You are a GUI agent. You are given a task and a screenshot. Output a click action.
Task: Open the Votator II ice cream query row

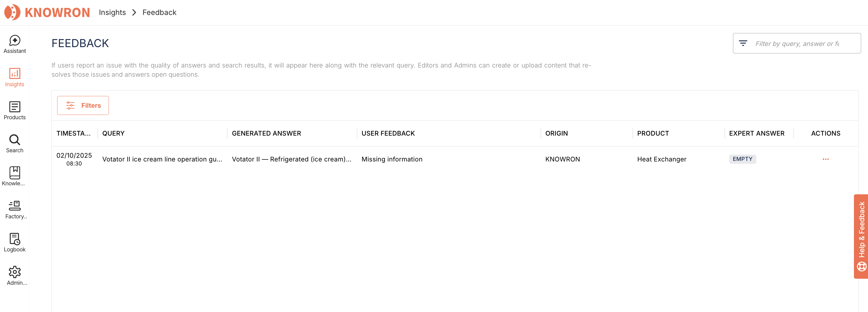(x=162, y=159)
